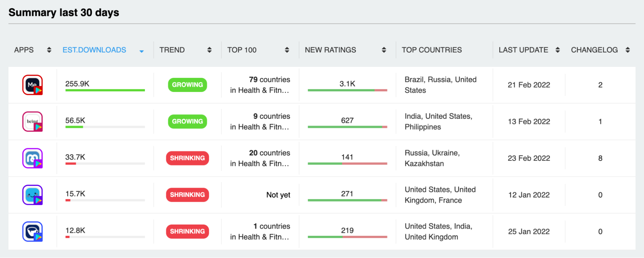This screenshot has height=258, width=644.
Task: Open the blue smiley face app icon
Action: click(x=33, y=195)
